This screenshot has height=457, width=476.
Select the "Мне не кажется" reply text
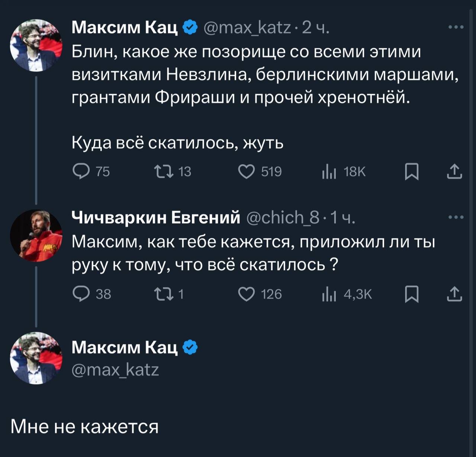pos(84,426)
